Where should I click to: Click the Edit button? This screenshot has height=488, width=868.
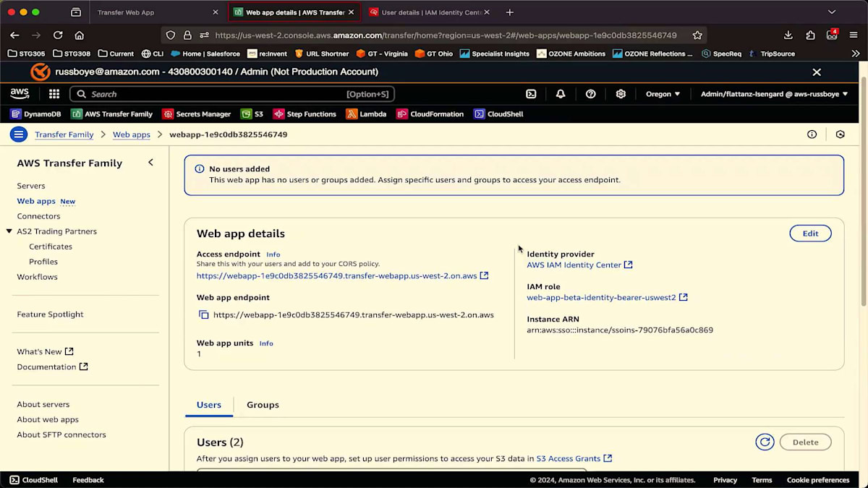click(x=810, y=234)
